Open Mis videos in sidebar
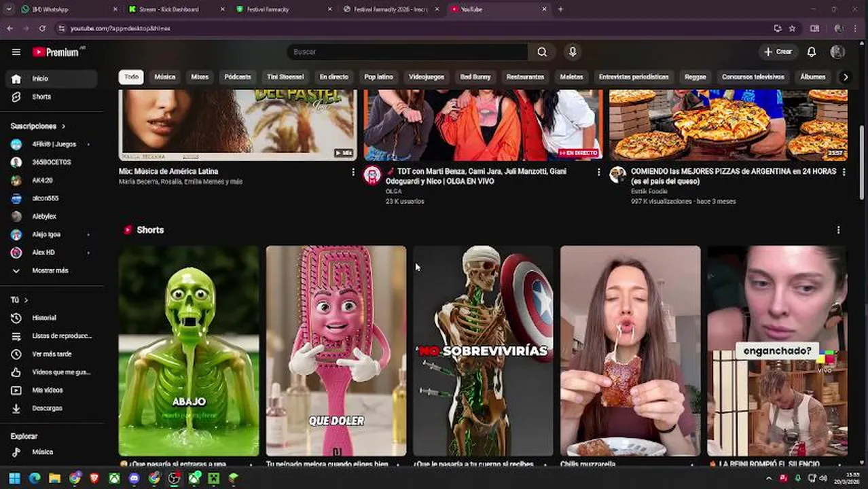The width and height of the screenshot is (868, 489). coord(52,391)
